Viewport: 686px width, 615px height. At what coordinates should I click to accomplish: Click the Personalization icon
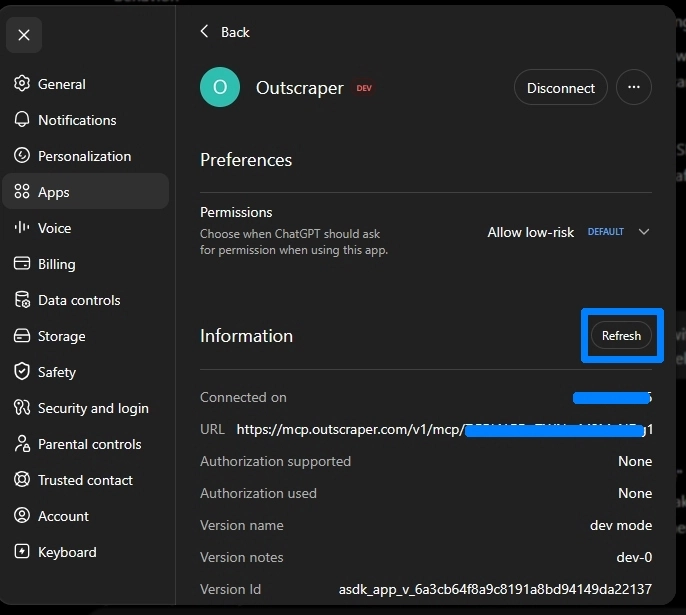click(22, 156)
